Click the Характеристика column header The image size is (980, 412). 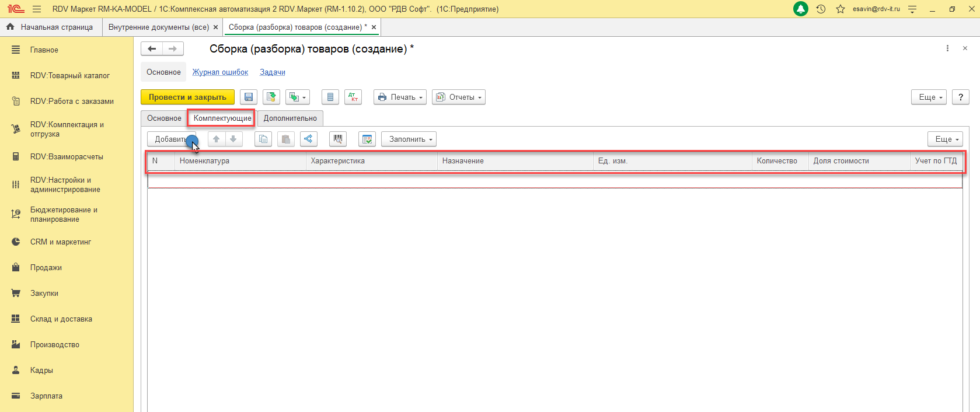[371, 161]
